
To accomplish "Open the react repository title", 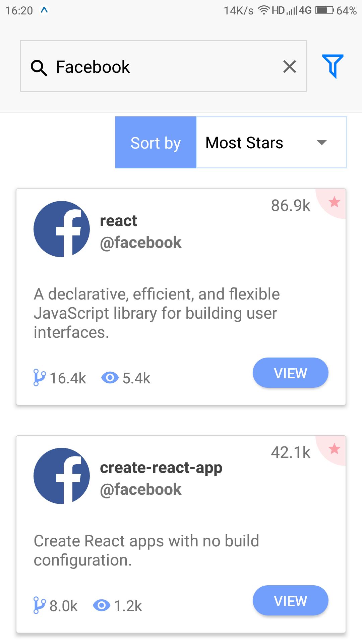I will pos(118,221).
